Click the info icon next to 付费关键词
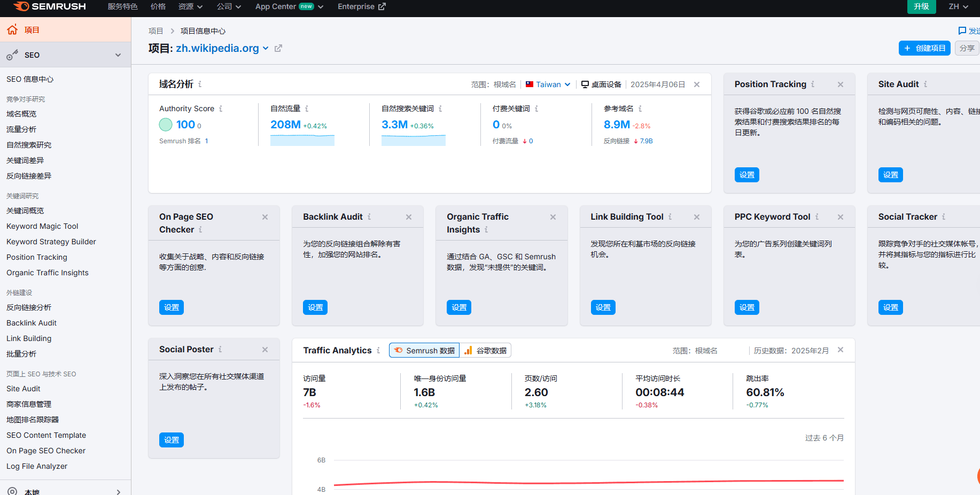This screenshot has height=495, width=980. (x=536, y=109)
